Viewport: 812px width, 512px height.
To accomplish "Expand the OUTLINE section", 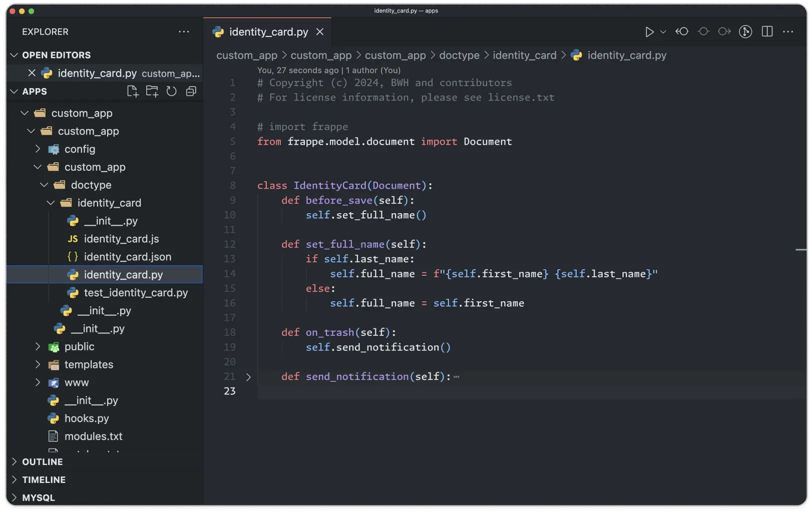I will pos(42,461).
